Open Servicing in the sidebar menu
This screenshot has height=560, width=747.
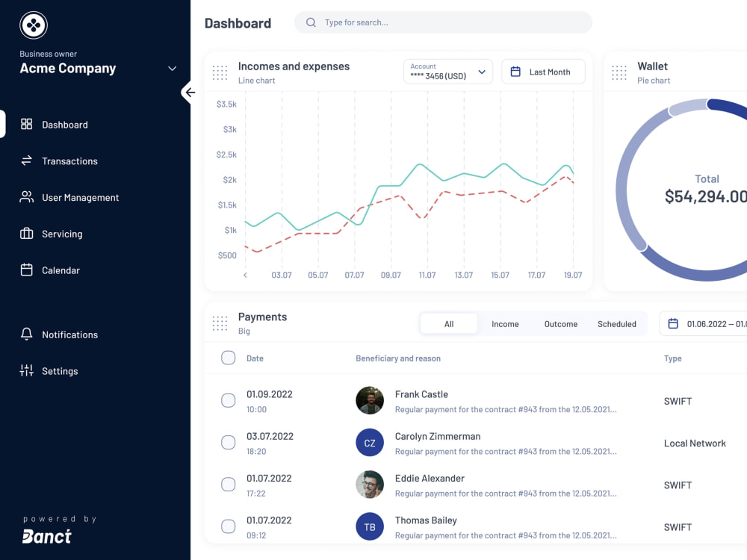(x=62, y=234)
